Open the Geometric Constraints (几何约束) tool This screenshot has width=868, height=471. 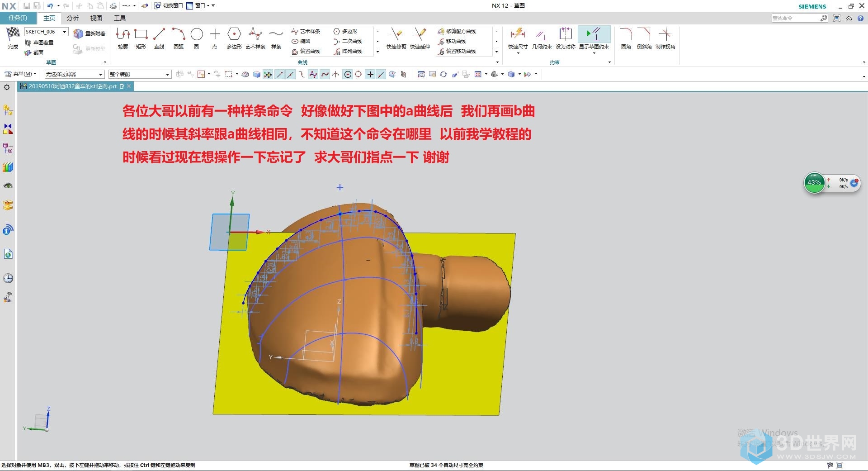pyautogui.click(x=542, y=38)
